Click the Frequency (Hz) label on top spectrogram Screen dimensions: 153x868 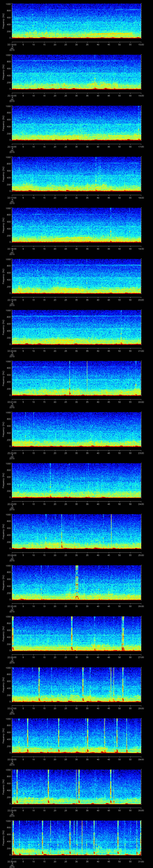3,21
